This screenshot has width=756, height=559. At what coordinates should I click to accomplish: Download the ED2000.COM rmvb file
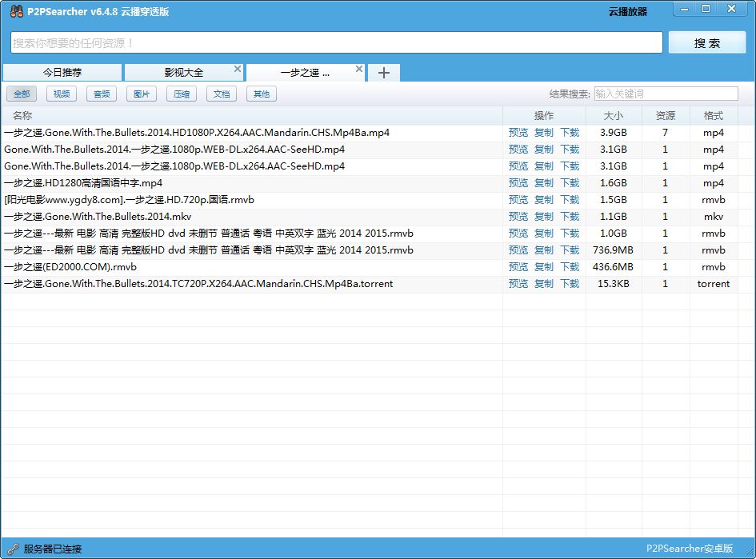coord(570,267)
